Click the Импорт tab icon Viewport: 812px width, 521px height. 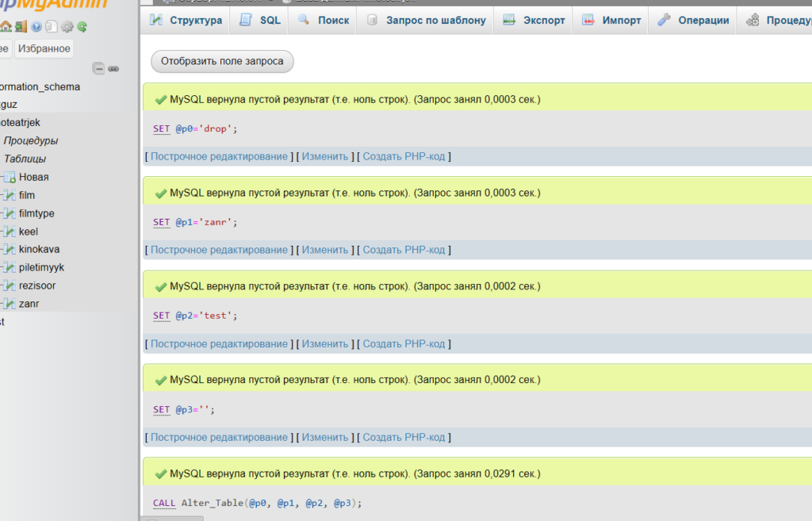[588, 20]
